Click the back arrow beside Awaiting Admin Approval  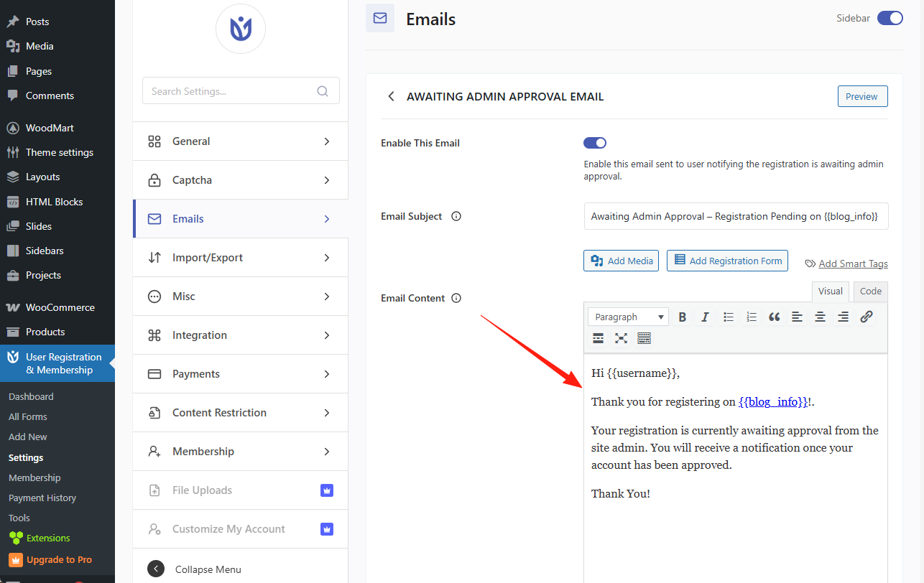(391, 96)
